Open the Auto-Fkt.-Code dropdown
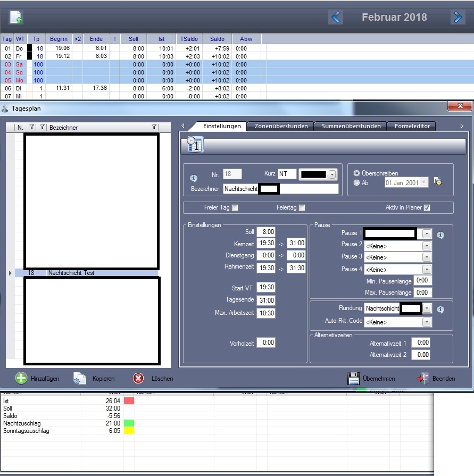 pos(426,322)
